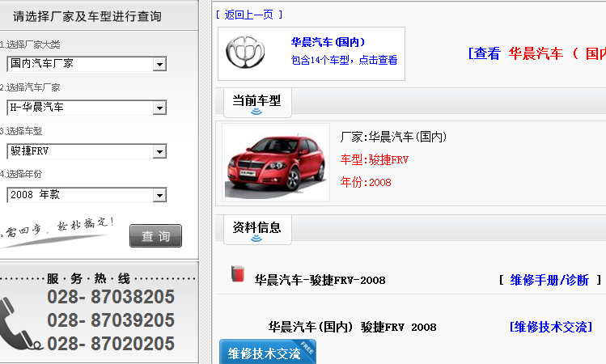Click the hotline number 028- 87039205

pos(111,320)
